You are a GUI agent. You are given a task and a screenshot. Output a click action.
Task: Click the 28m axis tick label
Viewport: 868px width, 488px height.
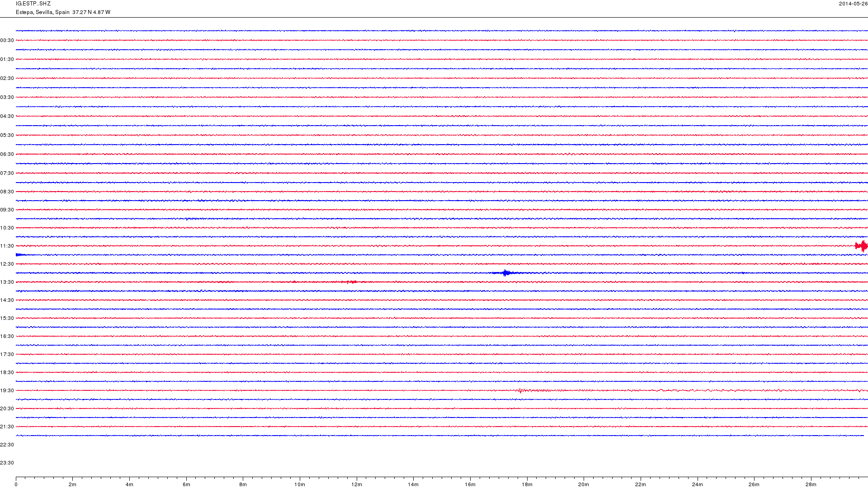(x=811, y=485)
